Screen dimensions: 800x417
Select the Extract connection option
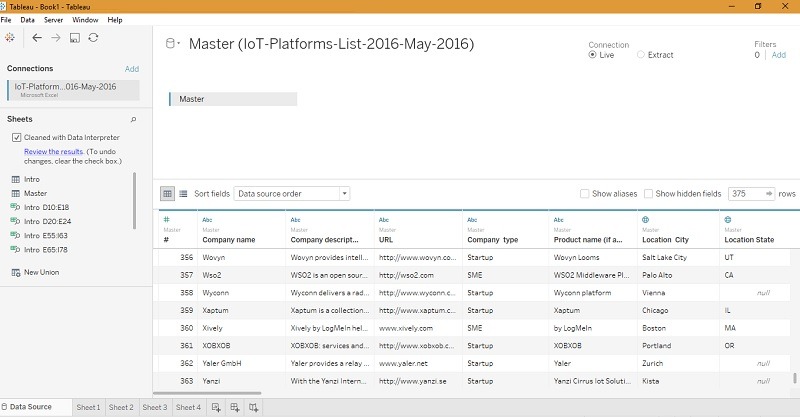point(641,55)
